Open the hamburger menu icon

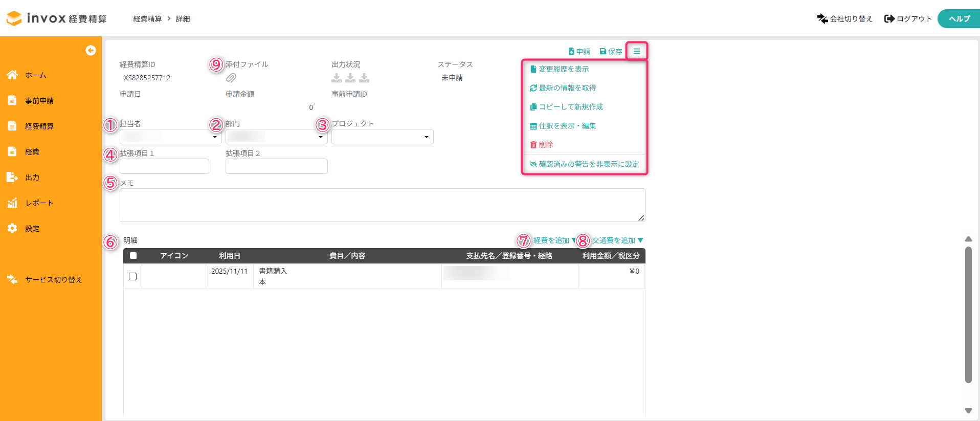click(637, 51)
